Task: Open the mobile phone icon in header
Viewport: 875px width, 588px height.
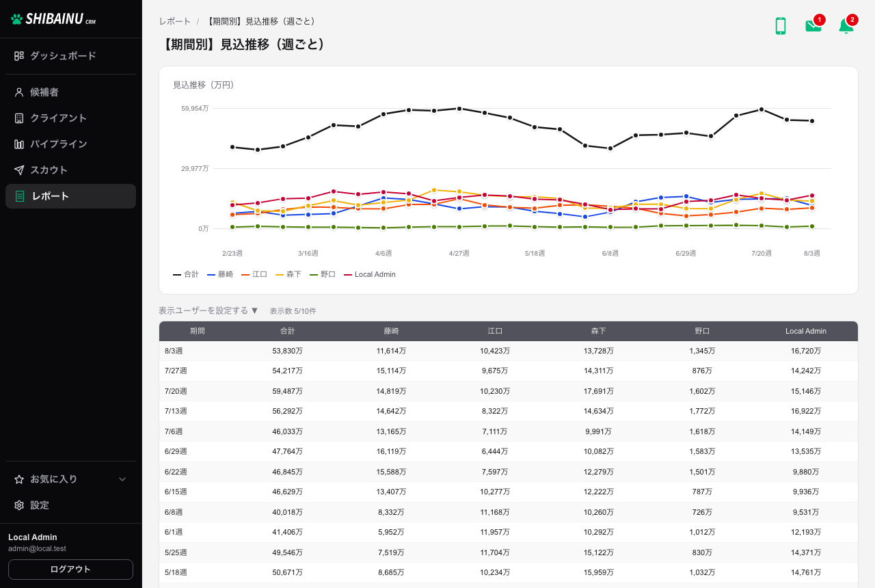Action: point(781,26)
